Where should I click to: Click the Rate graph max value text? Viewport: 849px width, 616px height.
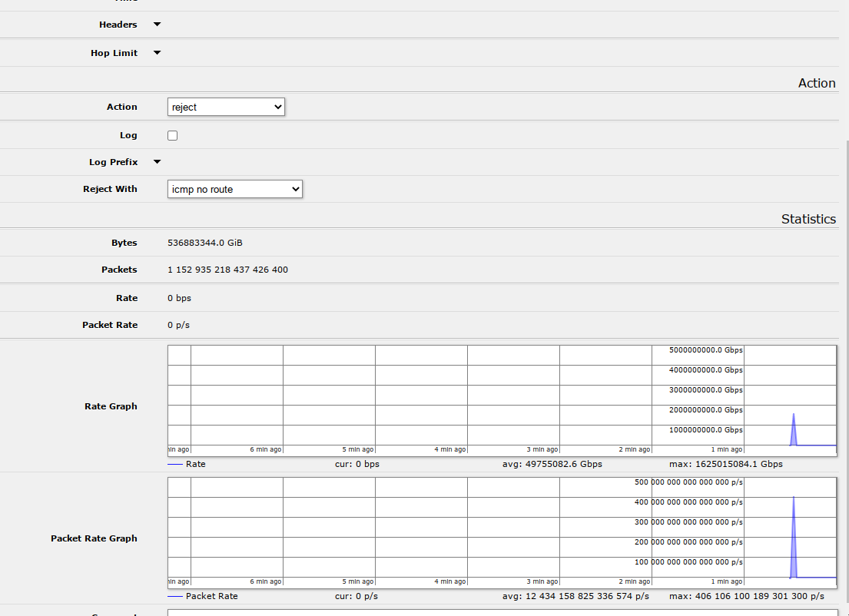click(725, 464)
